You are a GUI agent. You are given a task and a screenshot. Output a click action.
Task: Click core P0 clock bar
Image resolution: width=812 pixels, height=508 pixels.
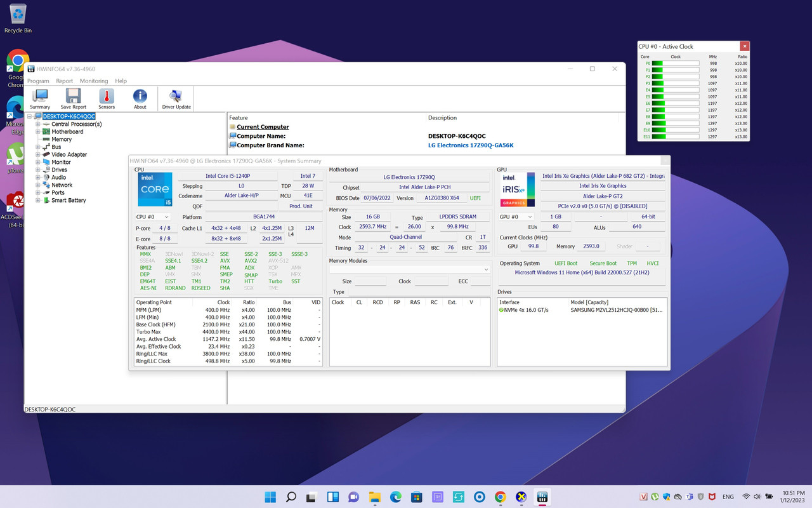(676, 63)
